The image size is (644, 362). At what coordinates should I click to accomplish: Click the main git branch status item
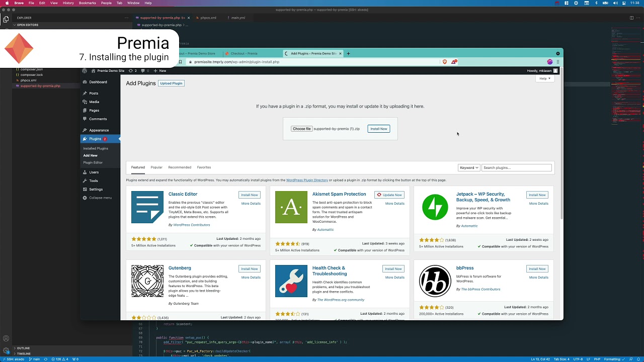(34, 359)
